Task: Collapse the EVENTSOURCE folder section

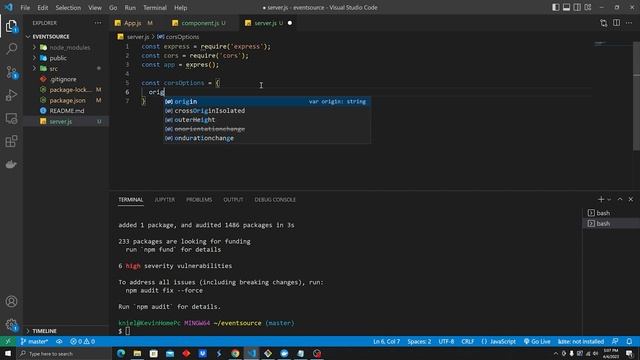Action: pos(65,36)
